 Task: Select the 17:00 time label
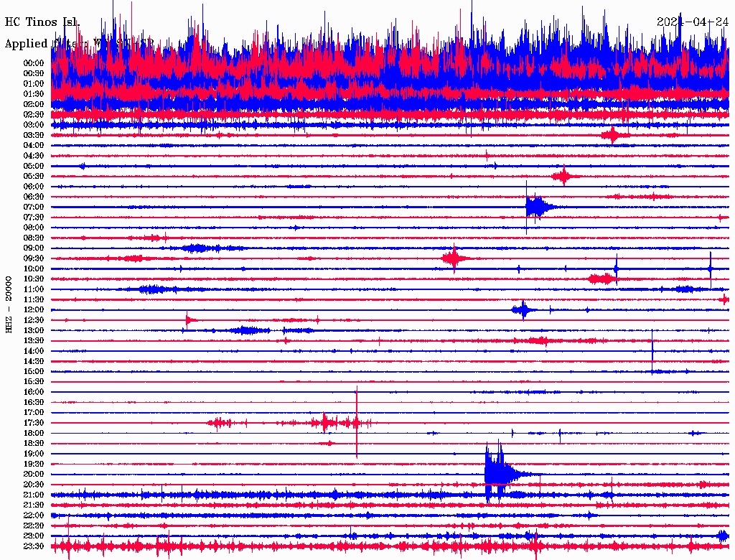pyautogui.click(x=34, y=412)
